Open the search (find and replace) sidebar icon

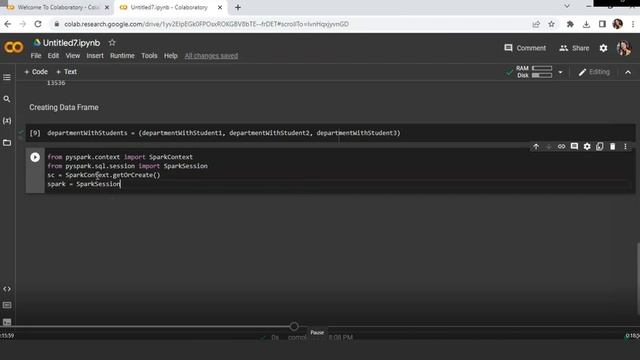point(7,99)
